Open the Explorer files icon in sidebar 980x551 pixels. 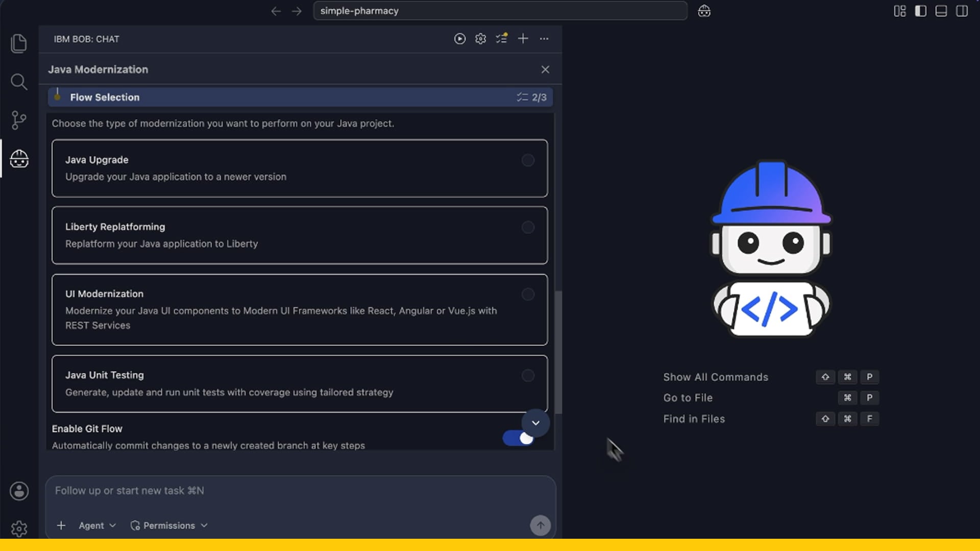pyautogui.click(x=19, y=43)
